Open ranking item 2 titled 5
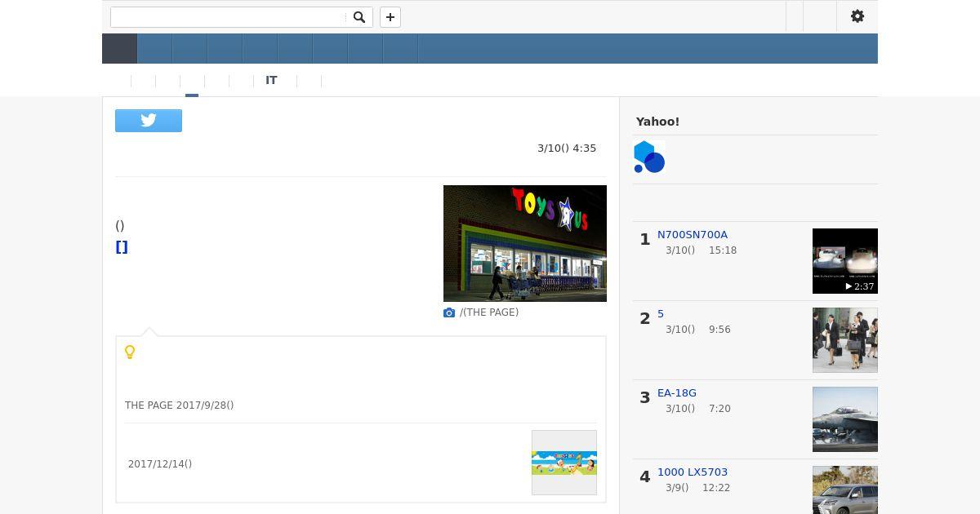Image resolution: width=980 pixels, height=514 pixels. click(661, 314)
